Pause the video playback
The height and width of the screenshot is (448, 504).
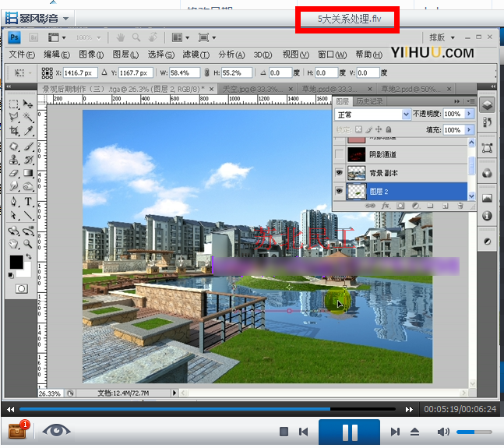click(350, 432)
